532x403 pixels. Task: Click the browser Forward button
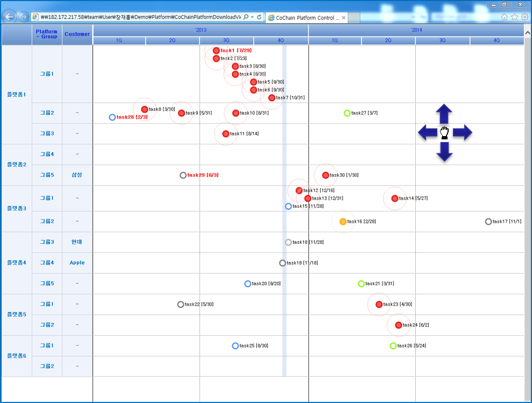coord(23,17)
